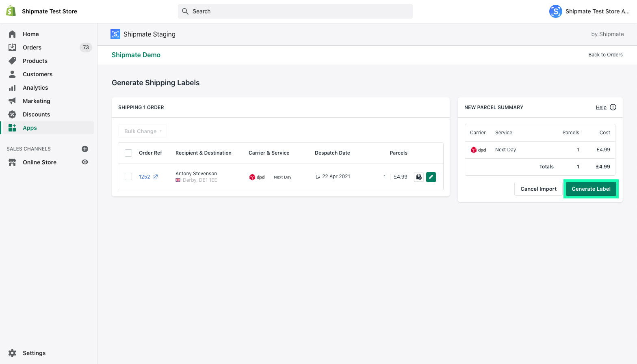Edit order 1252 with pencil button
637x364 pixels.
pos(431,177)
